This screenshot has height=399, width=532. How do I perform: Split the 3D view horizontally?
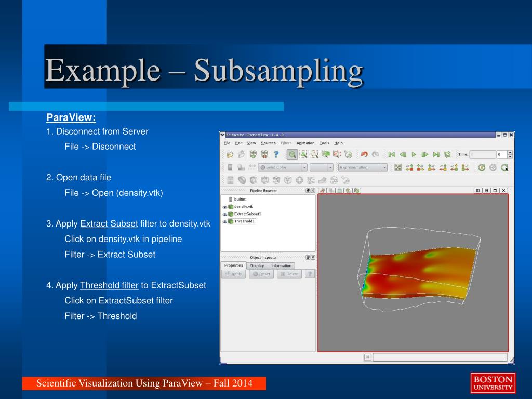click(478, 191)
